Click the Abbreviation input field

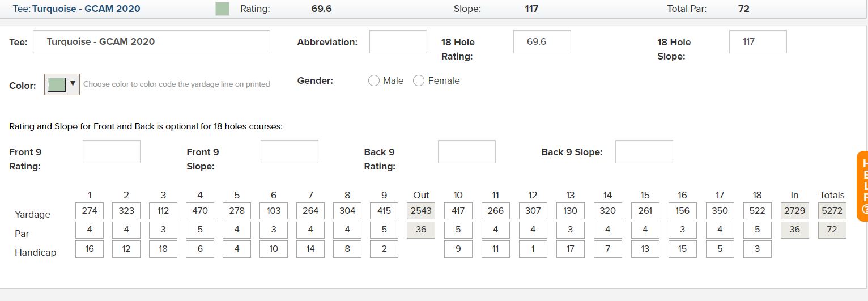coord(398,42)
